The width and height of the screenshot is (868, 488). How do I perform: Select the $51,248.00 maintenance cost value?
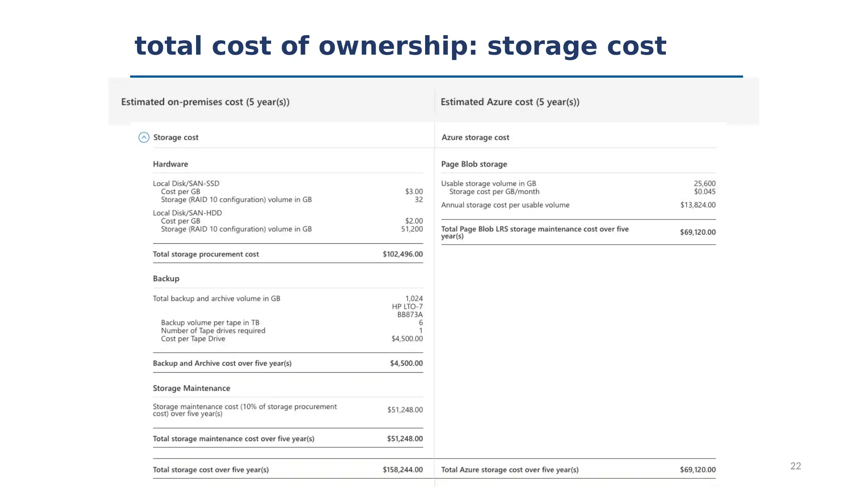click(405, 410)
